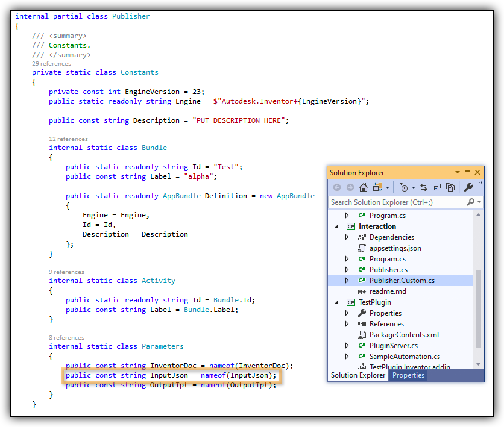Expand the PluginServer.cs node
Image resolution: width=504 pixels, height=427 pixels.
(347, 345)
